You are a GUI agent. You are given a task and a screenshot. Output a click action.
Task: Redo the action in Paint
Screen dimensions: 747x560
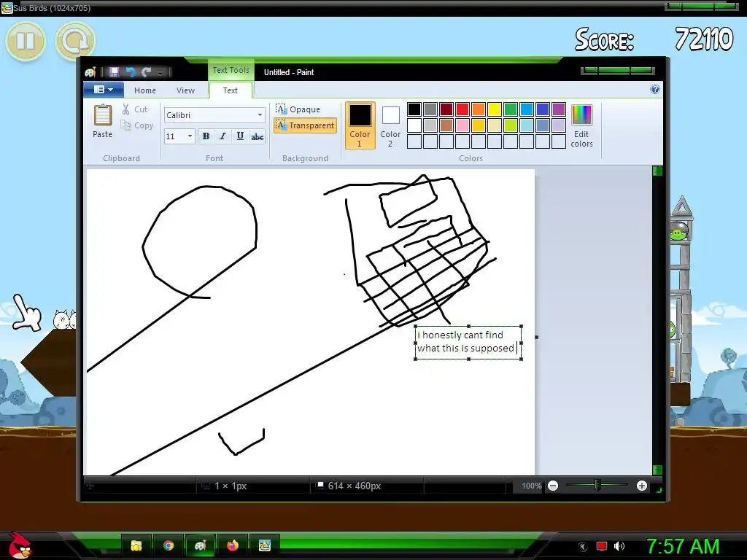[146, 72]
